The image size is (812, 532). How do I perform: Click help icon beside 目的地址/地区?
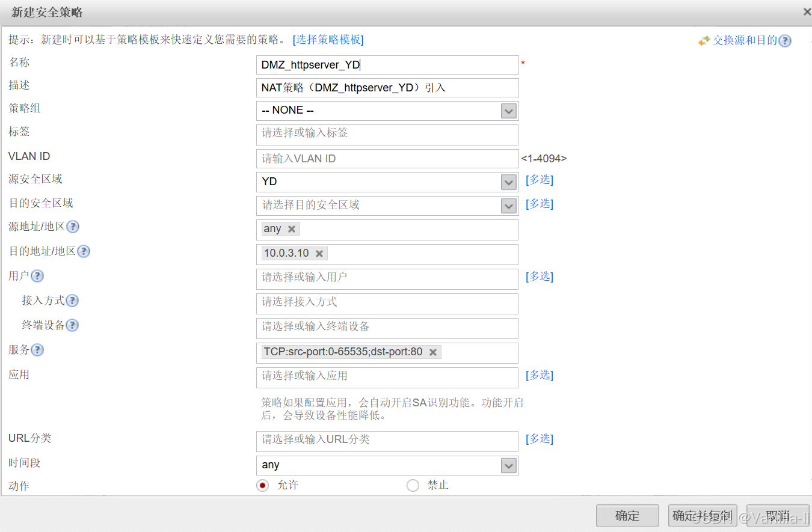[x=84, y=251]
